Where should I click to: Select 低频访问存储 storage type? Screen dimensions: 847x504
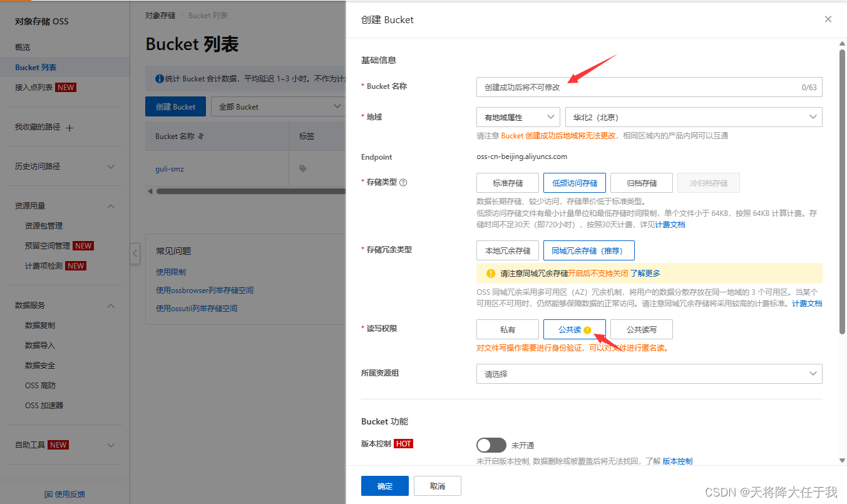click(575, 183)
